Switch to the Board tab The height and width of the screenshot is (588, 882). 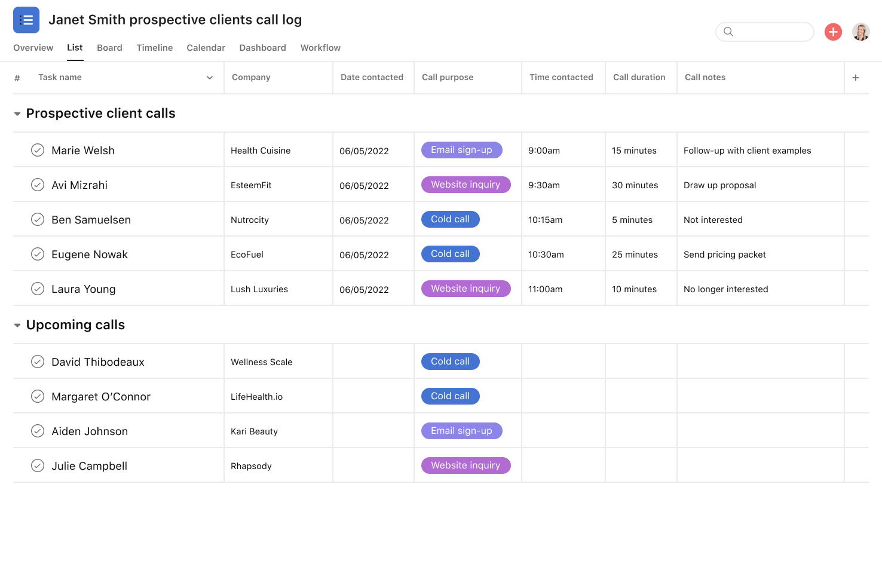[109, 48]
